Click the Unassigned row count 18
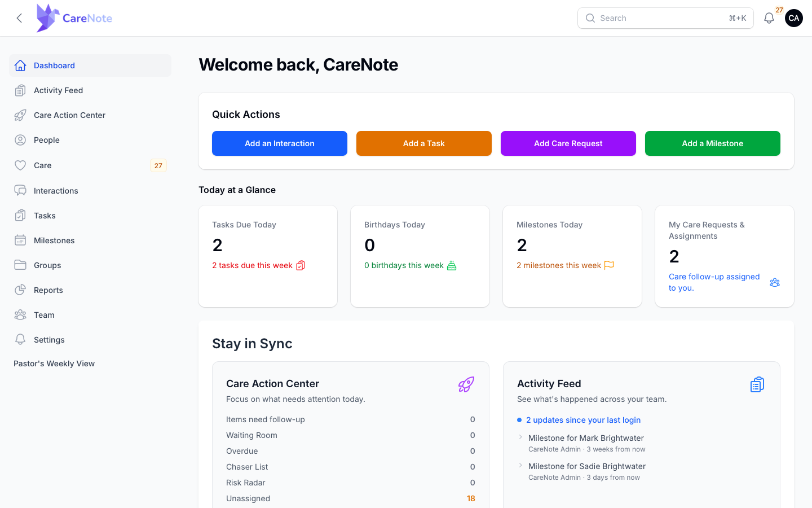This screenshot has width=812, height=508. pos(471,498)
